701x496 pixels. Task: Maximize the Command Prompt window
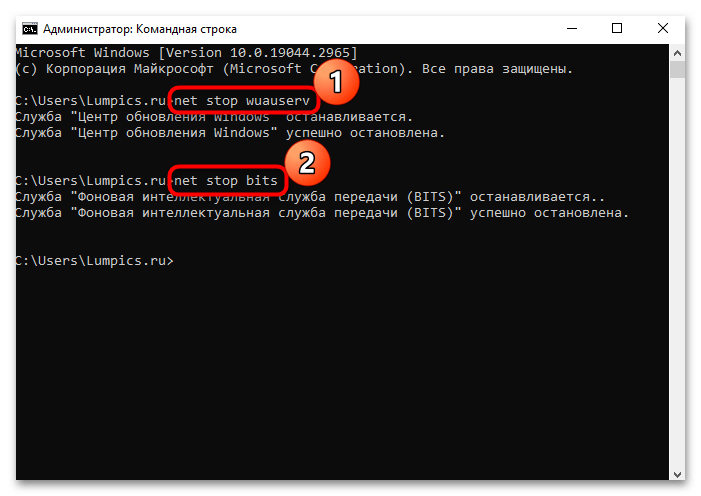[x=617, y=29]
